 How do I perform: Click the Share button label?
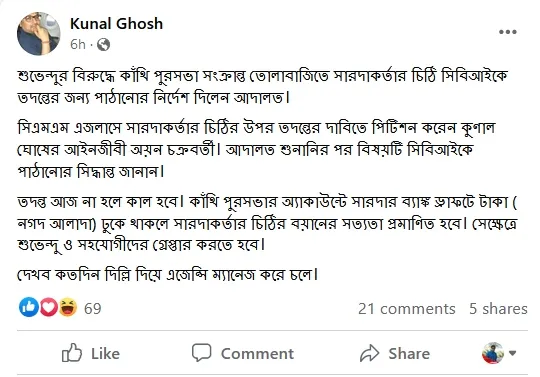click(x=409, y=354)
